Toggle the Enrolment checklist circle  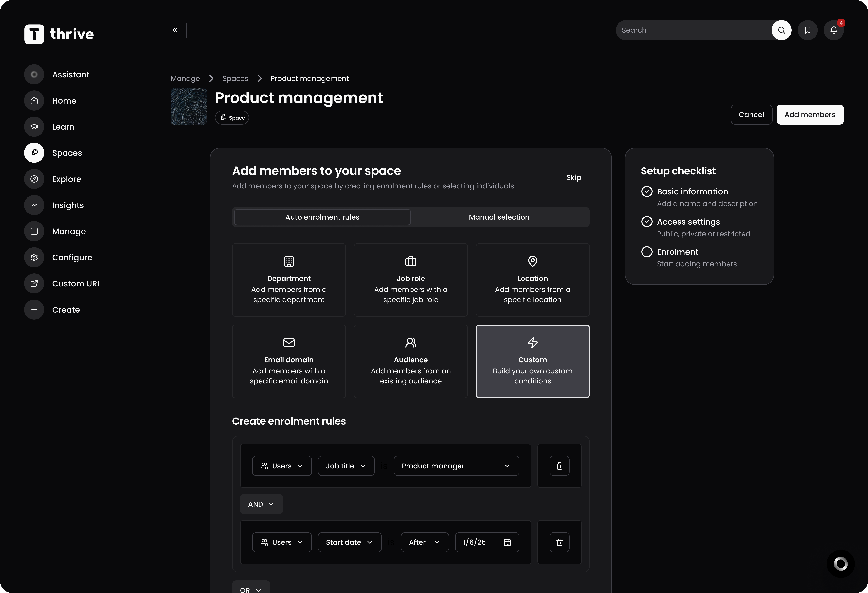[x=646, y=252]
